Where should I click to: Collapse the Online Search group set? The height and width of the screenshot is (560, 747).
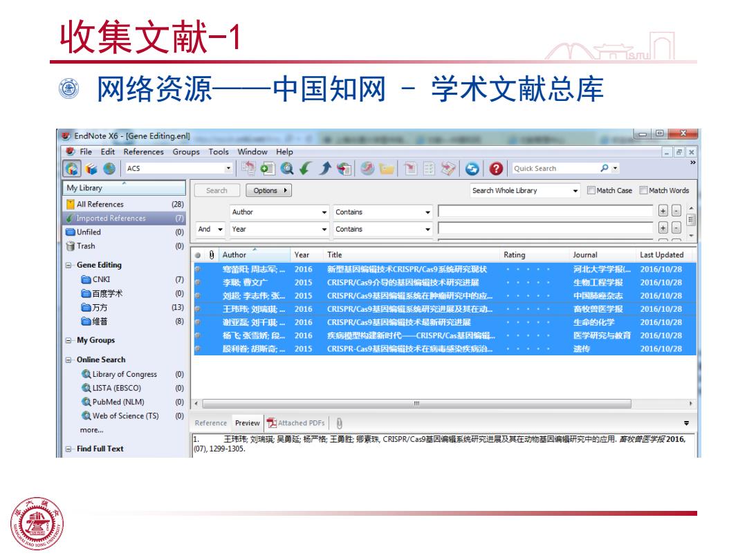tap(68, 360)
